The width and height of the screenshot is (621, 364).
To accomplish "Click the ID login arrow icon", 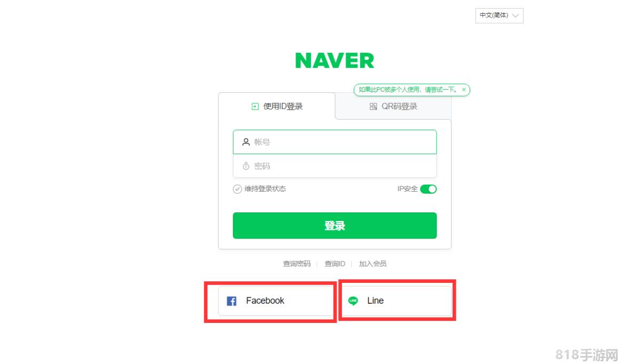I will (255, 106).
